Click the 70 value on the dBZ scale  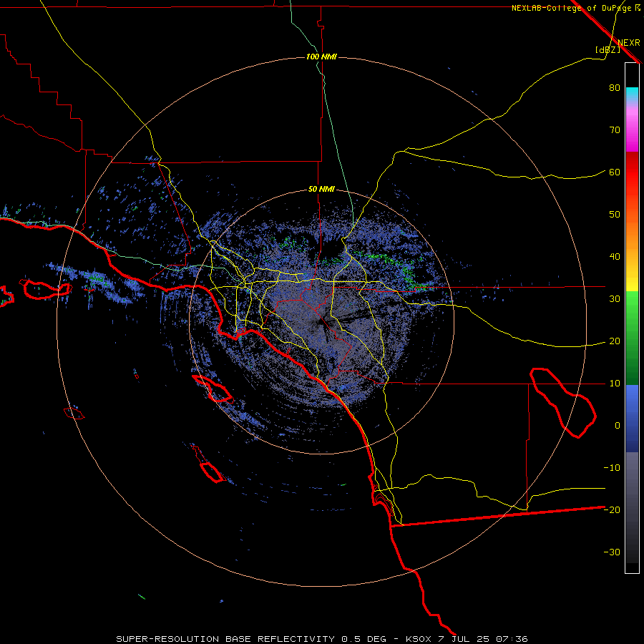click(615, 130)
